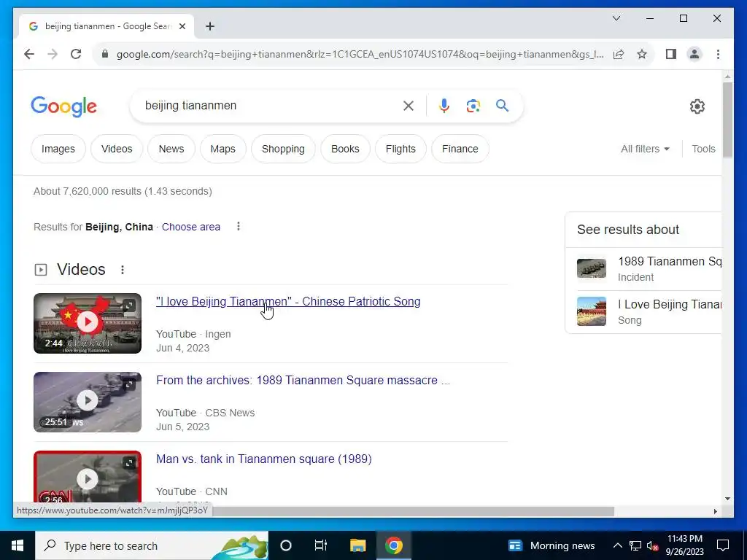Show hidden system tray icons
Image resolution: width=747 pixels, height=560 pixels.
[617, 545]
